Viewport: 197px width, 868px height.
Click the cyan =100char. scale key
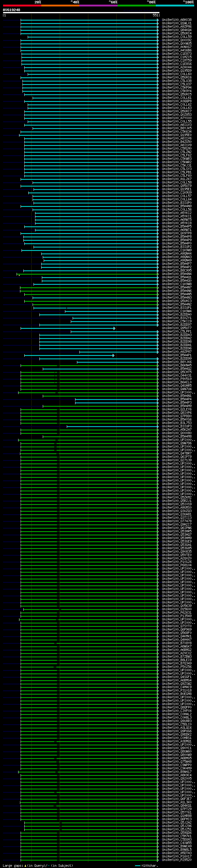point(146,866)
